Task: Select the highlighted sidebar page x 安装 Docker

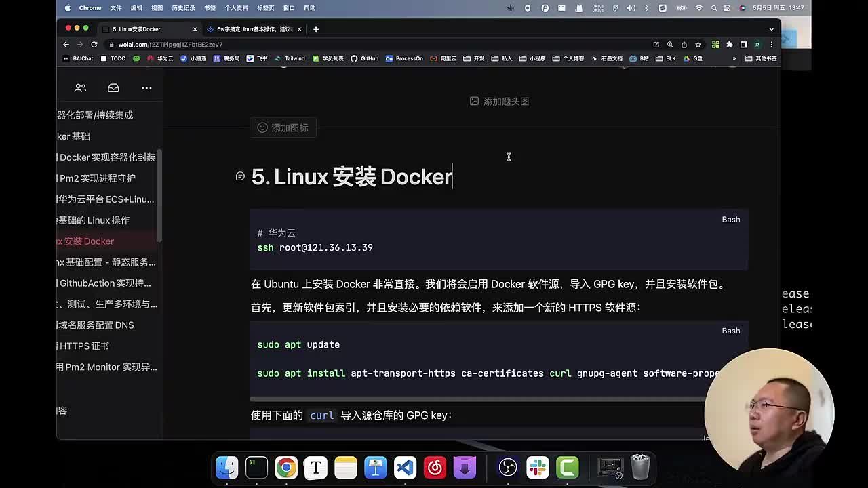Action: pyautogui.click(x=85, y=241)
